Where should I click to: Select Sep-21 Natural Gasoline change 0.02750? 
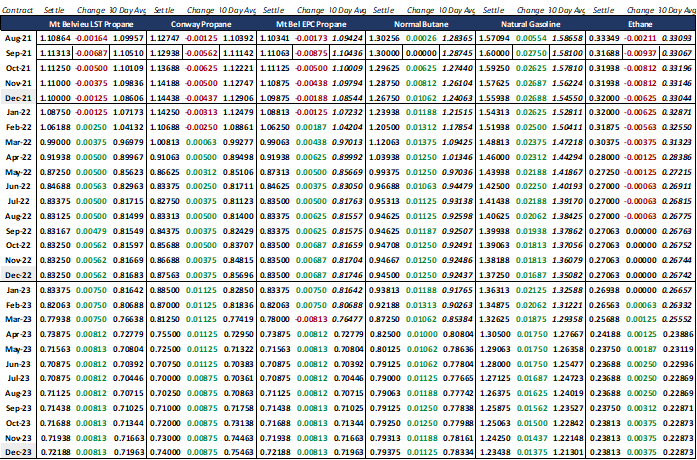[x=531, y=53]
